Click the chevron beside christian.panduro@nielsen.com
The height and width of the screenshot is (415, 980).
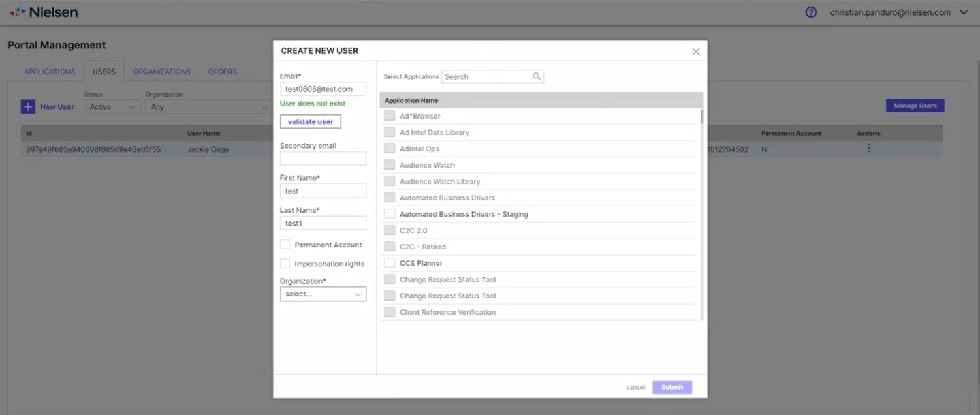pyautogui.click(x=964, y=12)
